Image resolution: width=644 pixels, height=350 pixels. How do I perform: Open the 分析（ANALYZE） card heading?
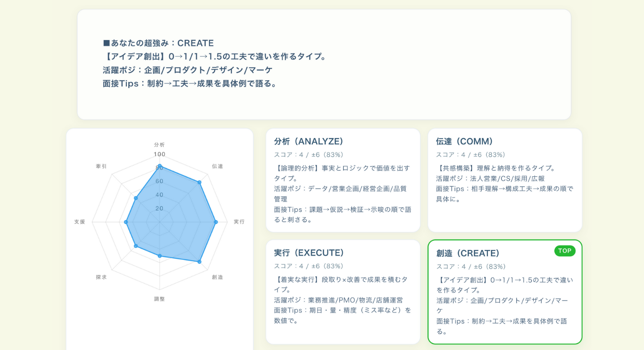(x=309, y=141)
